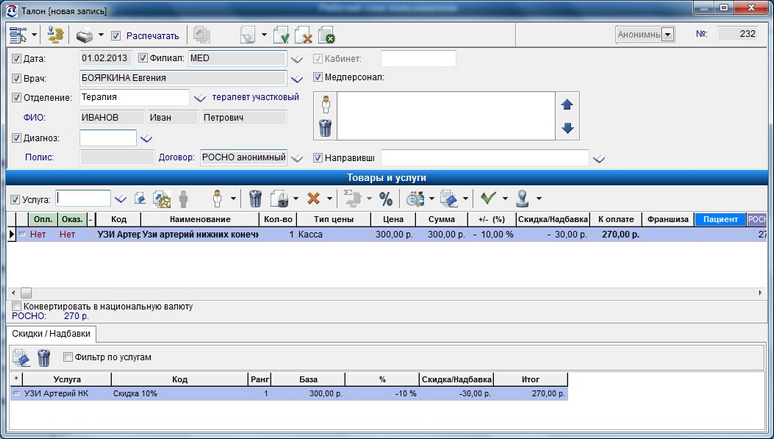Image resolution: width=774 pixels, height=439 pixels.
Task: Click the printer icon
Action: click(84, 36)
